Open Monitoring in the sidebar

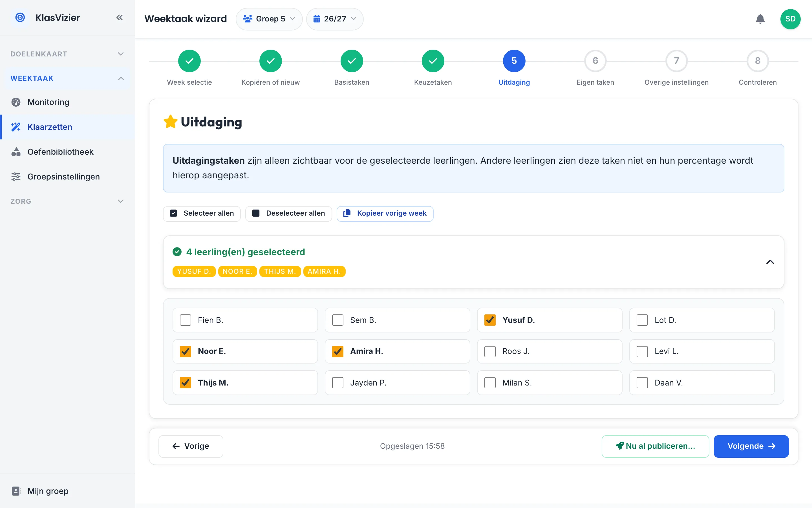(68, 102)
